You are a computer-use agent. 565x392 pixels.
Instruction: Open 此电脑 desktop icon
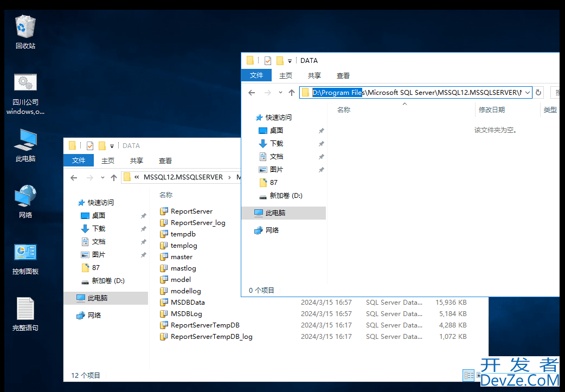(25, 145)
